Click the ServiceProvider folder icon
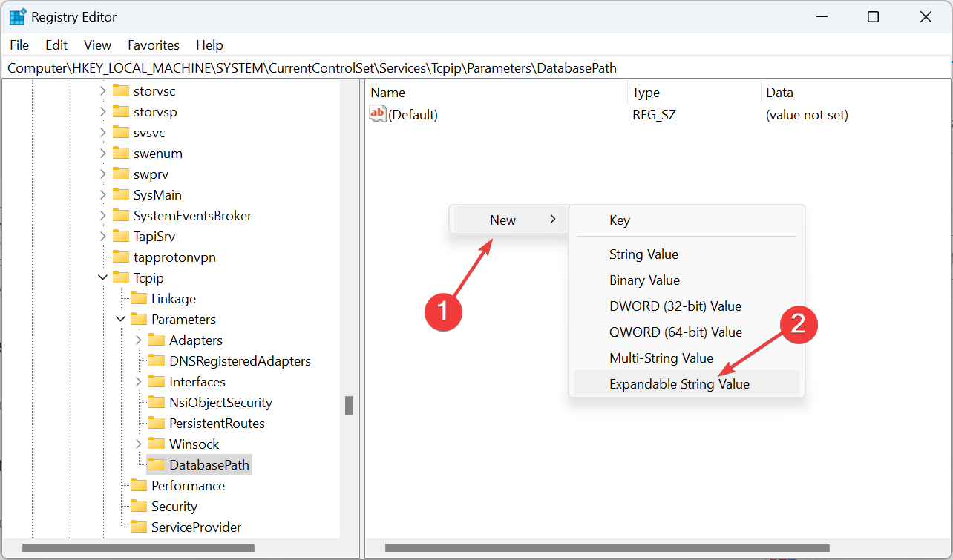 (139, 527)
